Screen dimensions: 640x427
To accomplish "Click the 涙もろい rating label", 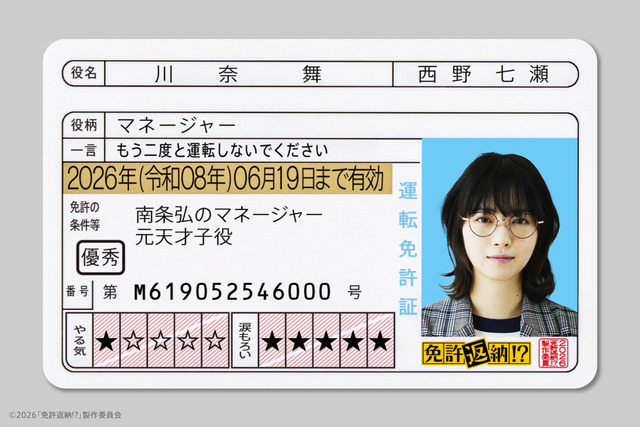I will [x=245, y=341].
